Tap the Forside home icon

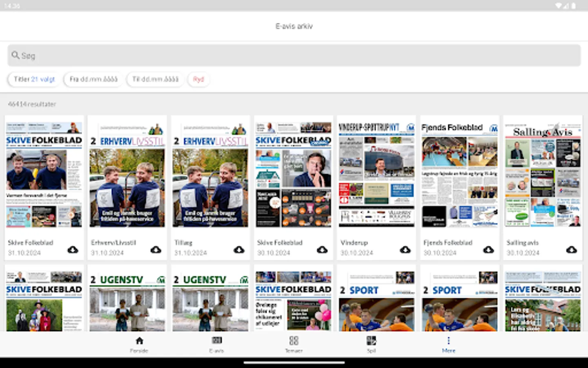pyautogui.click(x=139, y=340)
